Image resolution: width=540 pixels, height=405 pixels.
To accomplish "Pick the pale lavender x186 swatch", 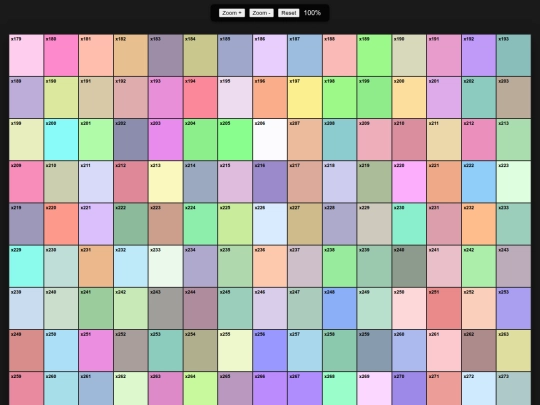I will [x=270, y=55].
